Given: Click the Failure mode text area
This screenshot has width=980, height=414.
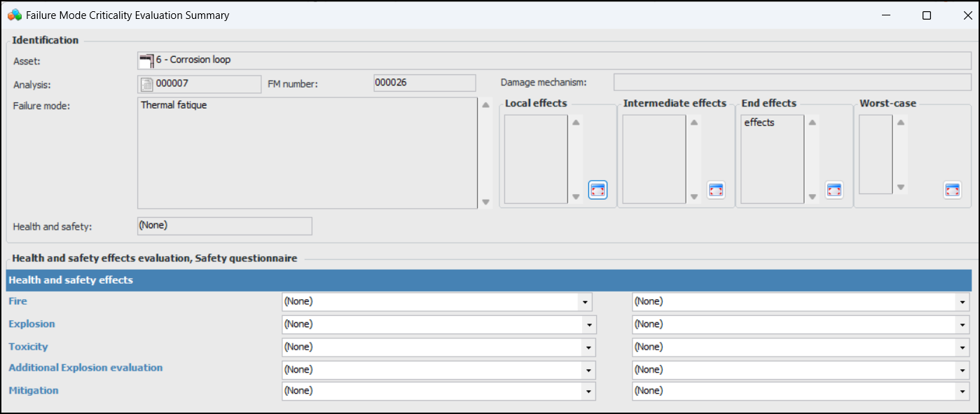Looking at the screenshot, I should [308, 153].
